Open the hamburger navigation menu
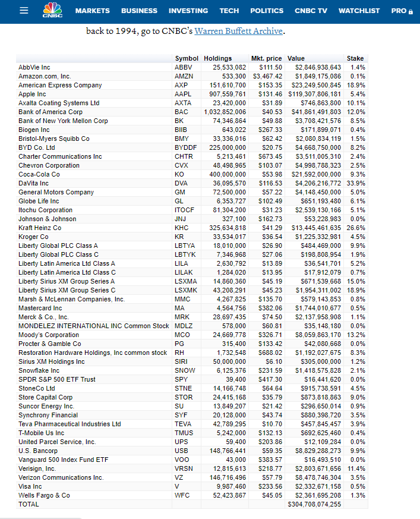Screen dimensions: 420x519 click(x=24, y=11)
